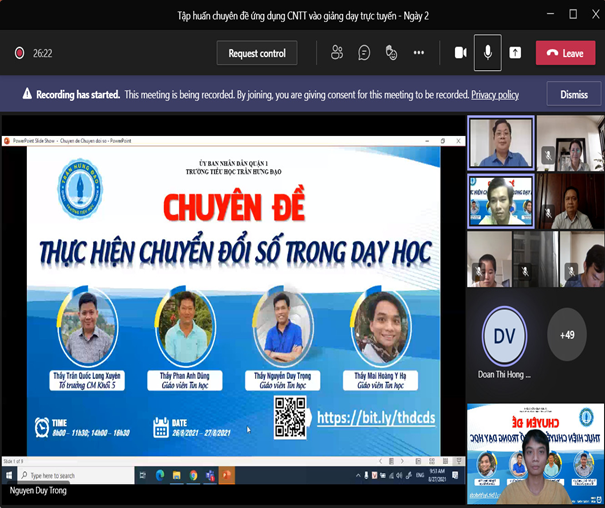Click the photo of Thầy Nguyễn Duy Trọng

tap(283, 327)
